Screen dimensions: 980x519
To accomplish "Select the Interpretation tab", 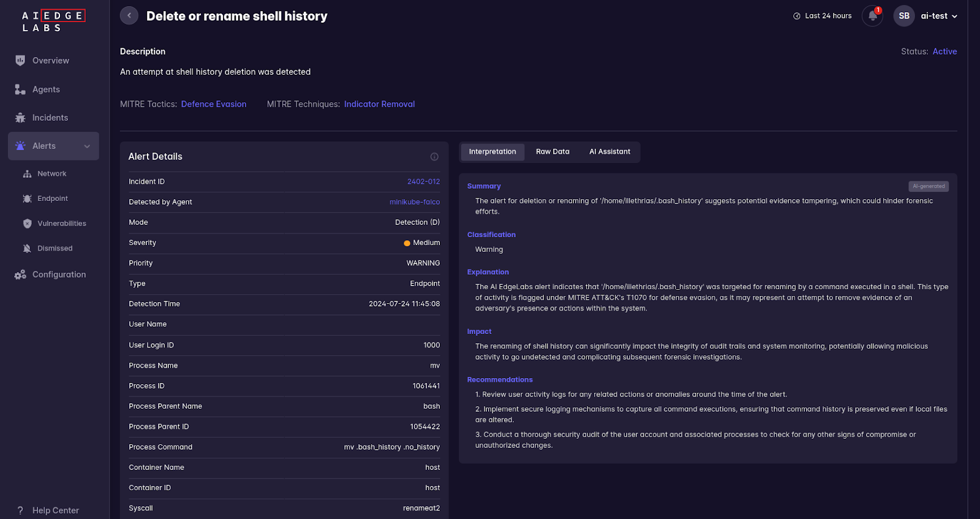I will [492, 152].
